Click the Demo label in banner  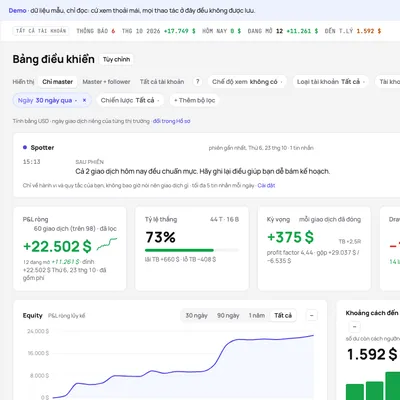pyautogui.click(x=17, y=11)
